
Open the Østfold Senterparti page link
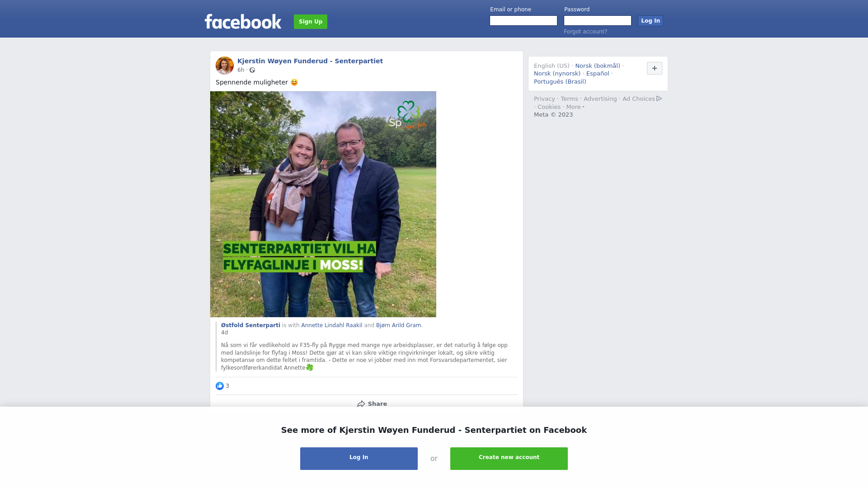tap(250, 325)
